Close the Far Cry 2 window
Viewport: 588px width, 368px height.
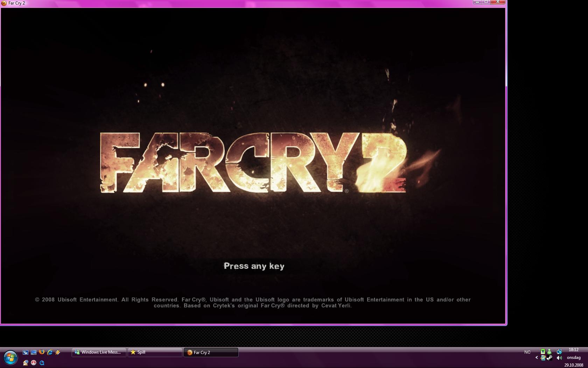click(498, 2)
